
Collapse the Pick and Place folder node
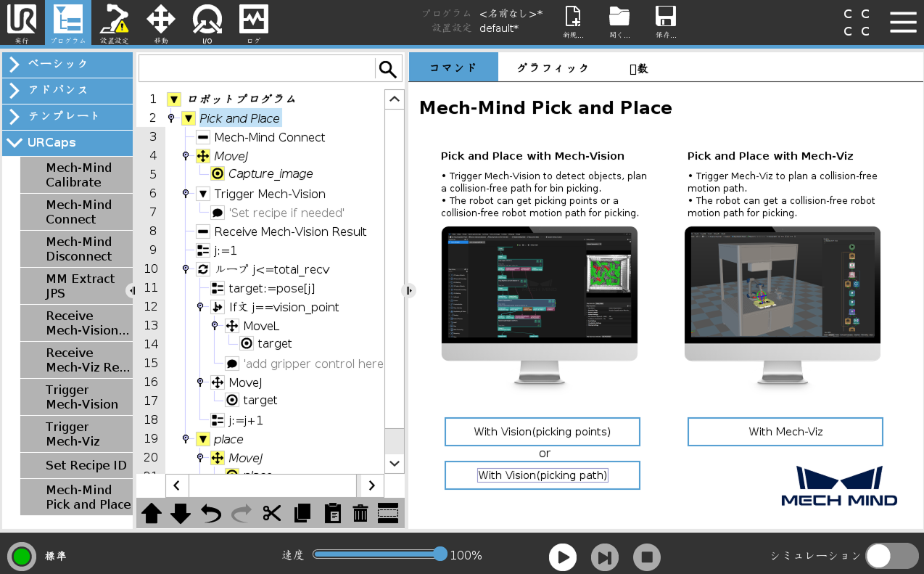click(x=189, y=118)
